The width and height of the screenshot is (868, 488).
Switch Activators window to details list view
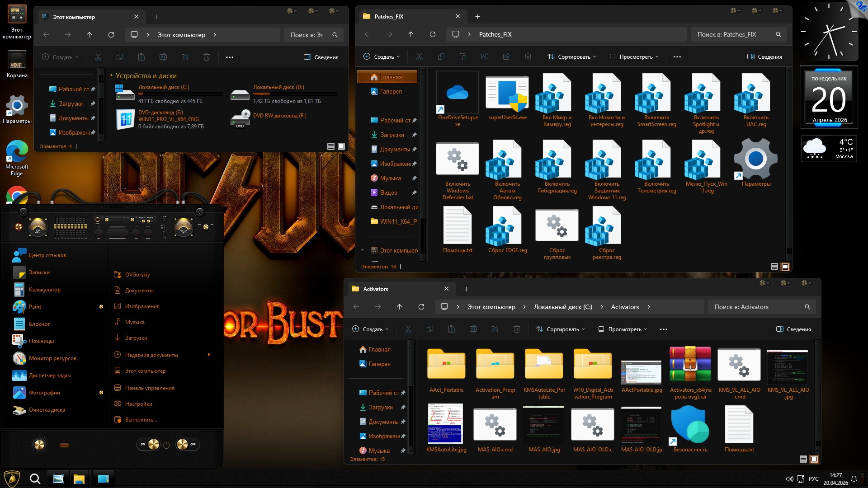pos(803,459)
